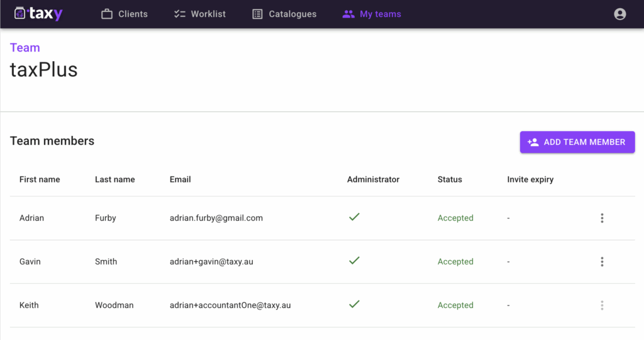Viewport: 644px width, 340px height.
Task: Click the administrator checkmark for Keith Woodman
Action: 355,304
